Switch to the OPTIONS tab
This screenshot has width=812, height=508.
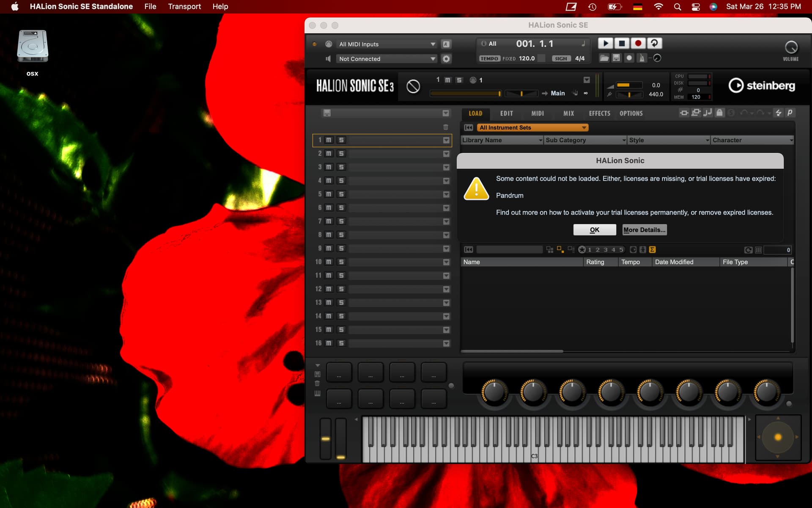(631, 113)
